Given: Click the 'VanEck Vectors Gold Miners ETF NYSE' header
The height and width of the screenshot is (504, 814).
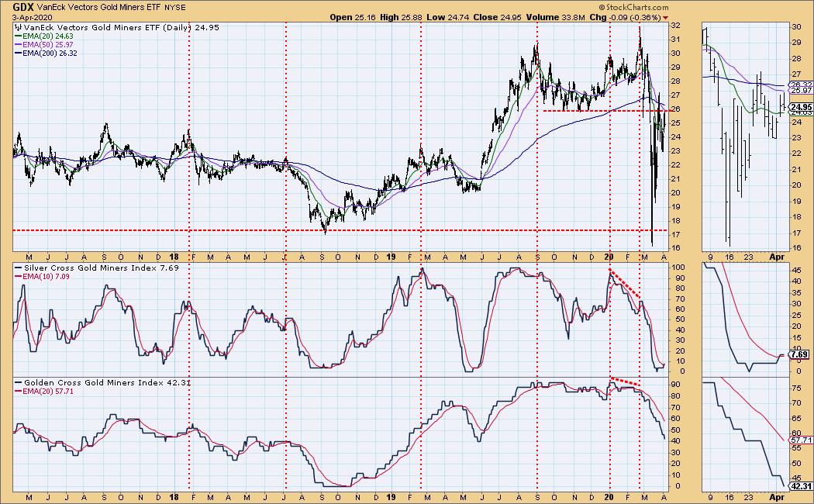Looking at the screenshot, I should tap(111, 8).
